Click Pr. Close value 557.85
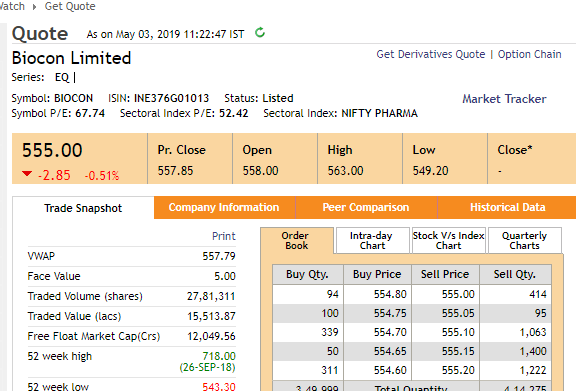 (x=175, y=171)
